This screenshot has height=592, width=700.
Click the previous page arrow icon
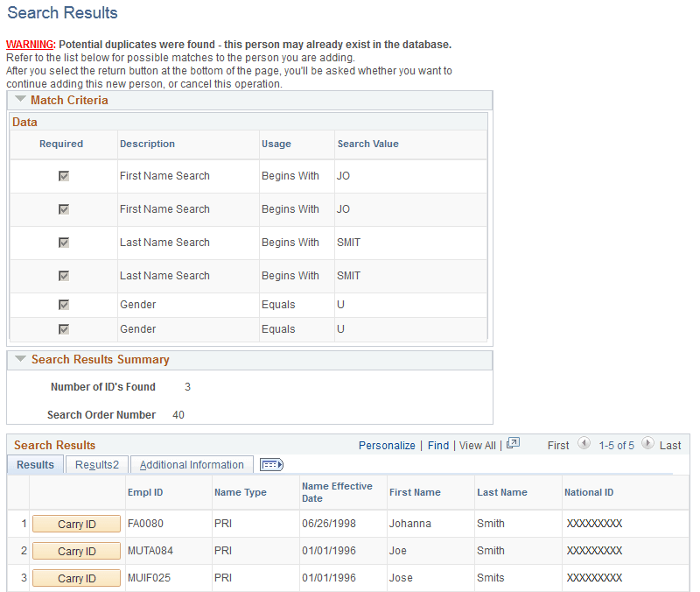(584, 444)
